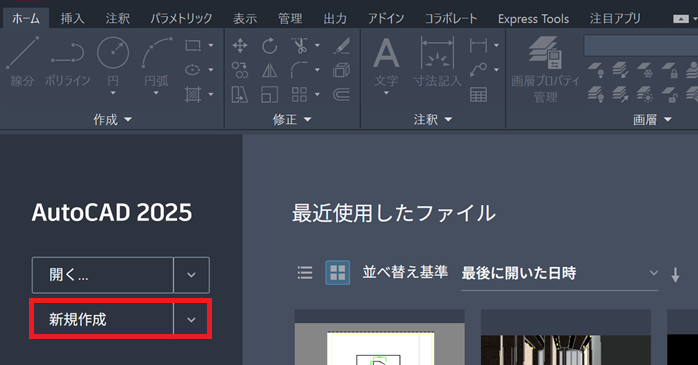The width and height of the screenshot is (698, 365).
Task: Switch to the 管理 ribbon tab
Action: (290, 19)
